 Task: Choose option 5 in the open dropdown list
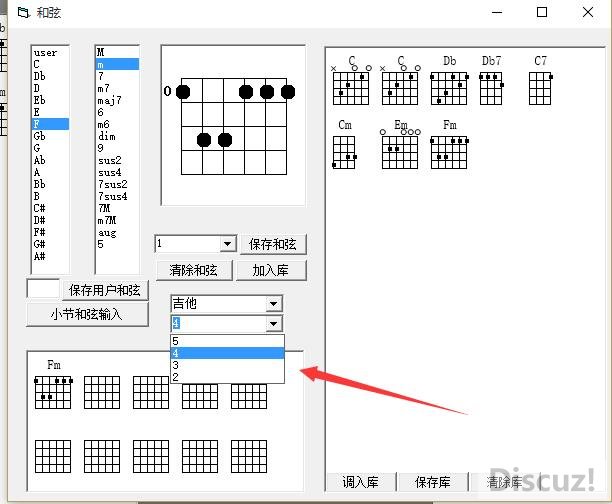pos(227,341)
